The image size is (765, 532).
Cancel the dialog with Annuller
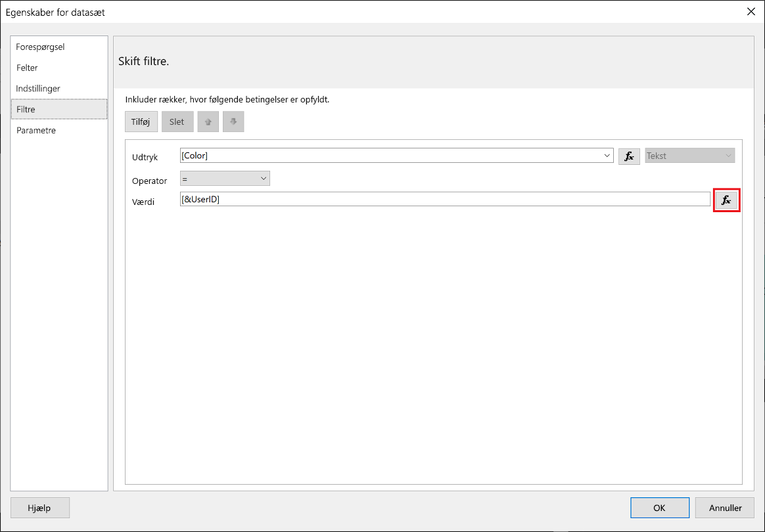[724, 507]
